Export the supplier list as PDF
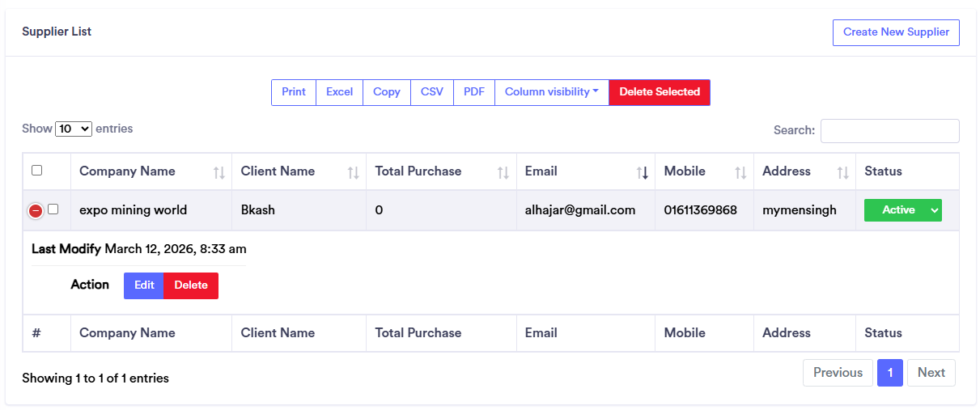The image size is (980, 410). tap(473, 92)
